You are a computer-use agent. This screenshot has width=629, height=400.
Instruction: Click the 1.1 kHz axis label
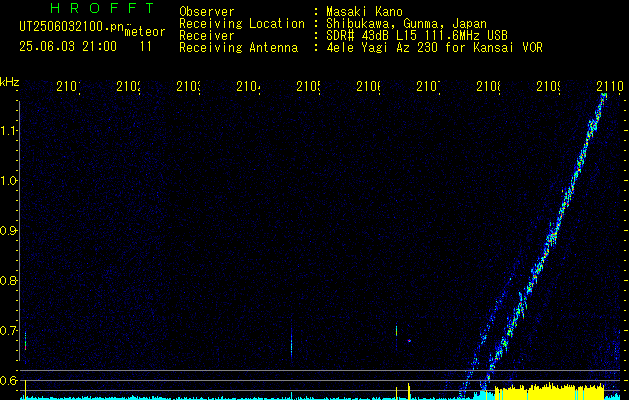[8, 130]
